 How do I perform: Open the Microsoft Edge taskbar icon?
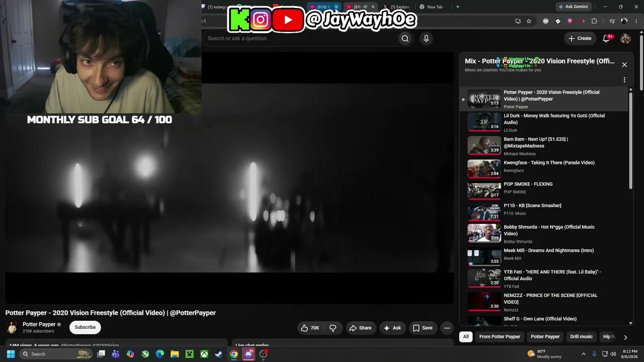click(x=160, y=354)
